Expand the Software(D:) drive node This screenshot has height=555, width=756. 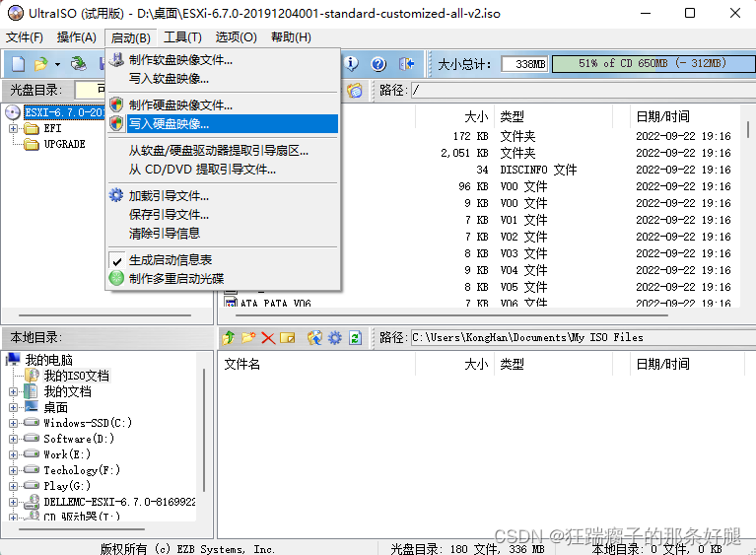coord(13,439)
